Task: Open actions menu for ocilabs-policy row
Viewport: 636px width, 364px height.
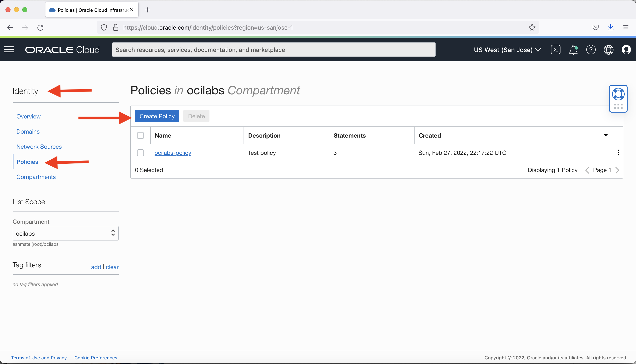Action: 618,152
